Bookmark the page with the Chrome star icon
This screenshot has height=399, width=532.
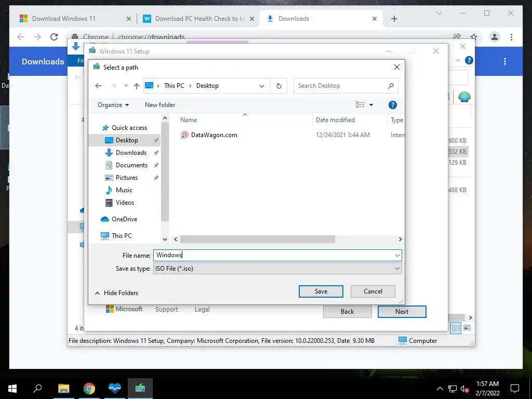474,37
